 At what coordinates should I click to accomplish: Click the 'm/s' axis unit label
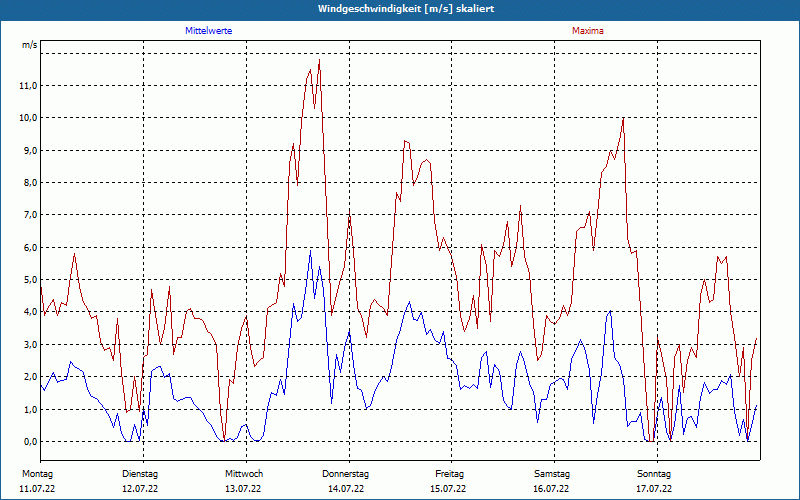pyautogui.click(x=30, y=45)
